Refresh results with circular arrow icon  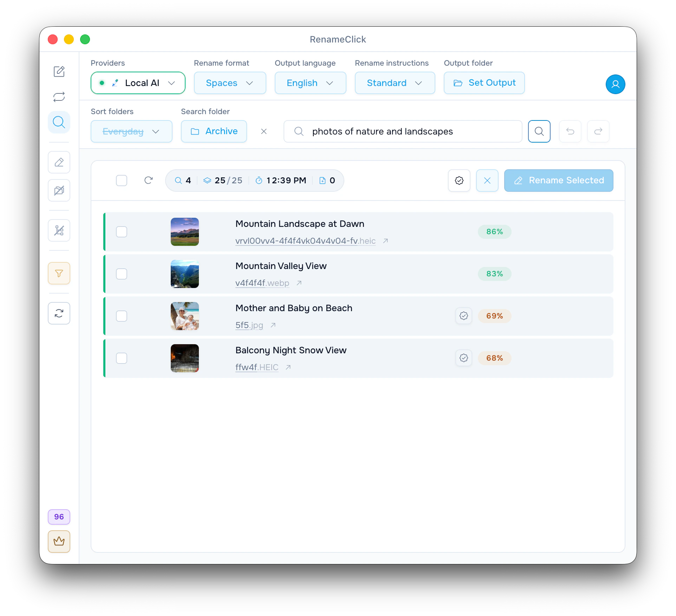(x=148, y=181)
